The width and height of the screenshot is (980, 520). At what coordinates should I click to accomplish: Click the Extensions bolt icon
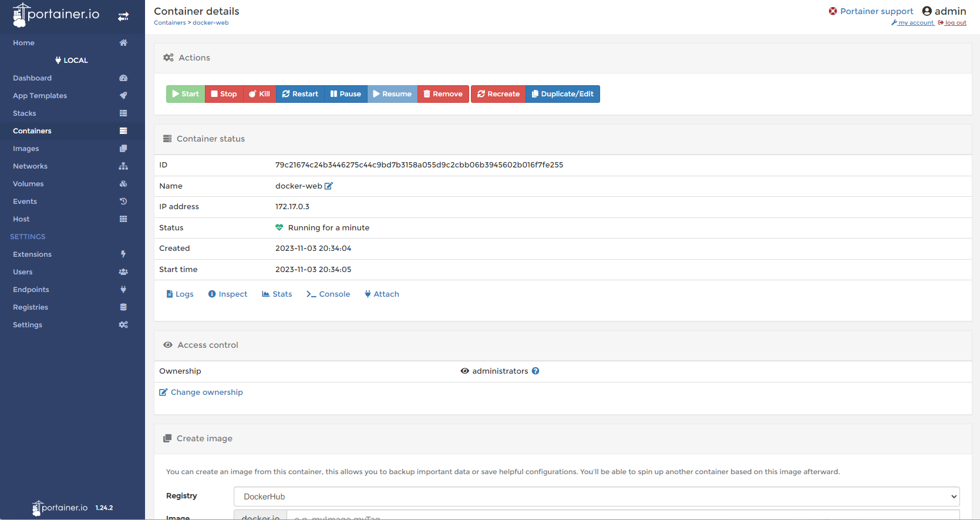(x=123, y=254)
